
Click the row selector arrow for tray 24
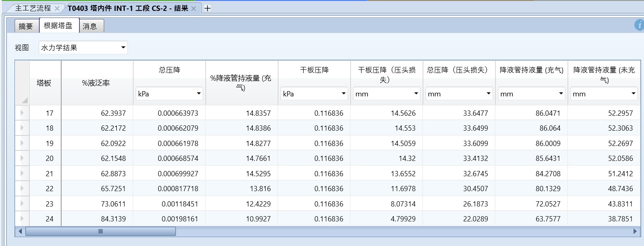(x=22, y=219)
